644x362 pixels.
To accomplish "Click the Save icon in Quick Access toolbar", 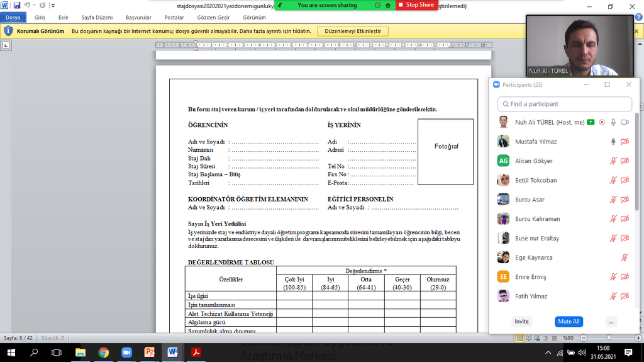I will pyautogui.click(x=16, y=5).
